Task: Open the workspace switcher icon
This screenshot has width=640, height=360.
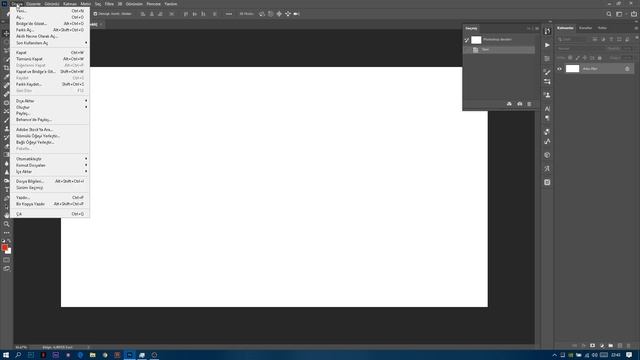Action: tap(620, 14)
